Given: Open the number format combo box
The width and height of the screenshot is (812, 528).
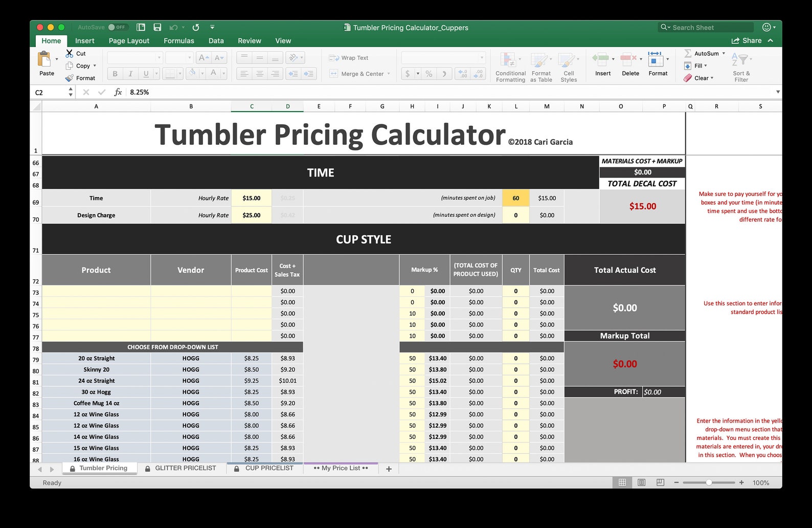Looking at the screenshot, I should point(443,58).
